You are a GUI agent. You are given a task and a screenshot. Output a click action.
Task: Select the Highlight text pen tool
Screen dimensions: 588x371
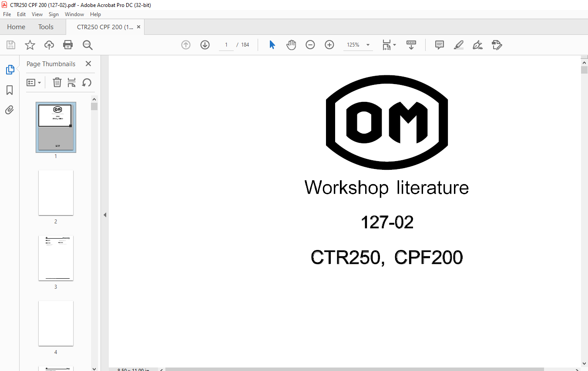tap(459, 45)
